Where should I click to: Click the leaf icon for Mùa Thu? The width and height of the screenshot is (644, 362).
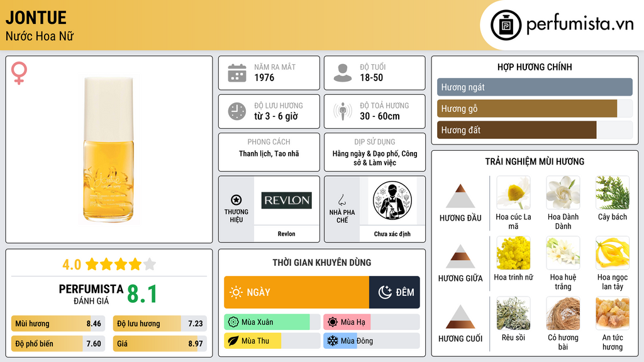[233, 341]
